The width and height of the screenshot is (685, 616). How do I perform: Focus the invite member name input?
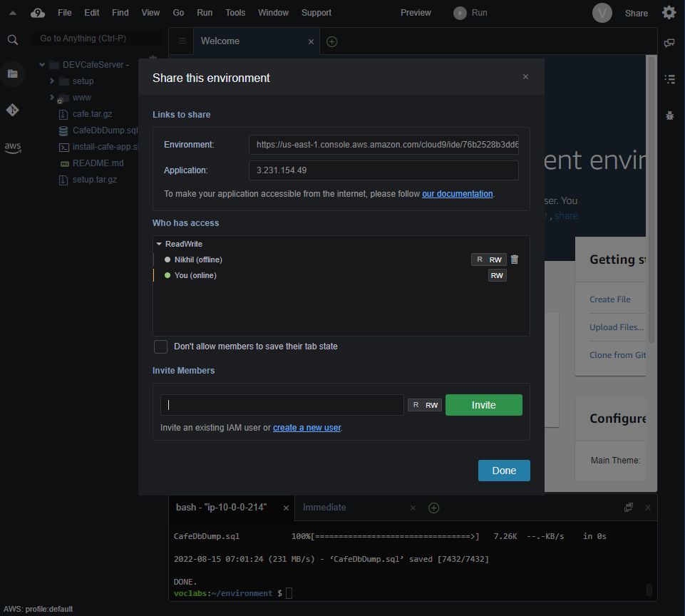point(282,405)
